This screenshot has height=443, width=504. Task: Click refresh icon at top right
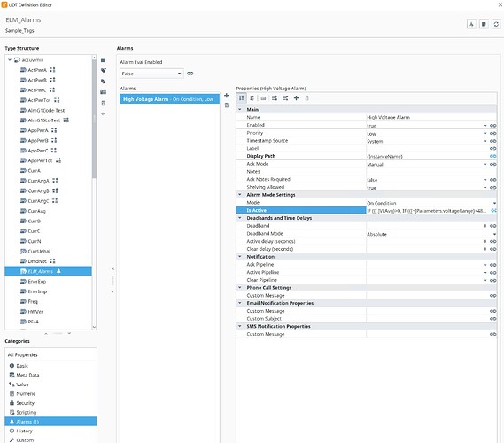coord(496,24)
